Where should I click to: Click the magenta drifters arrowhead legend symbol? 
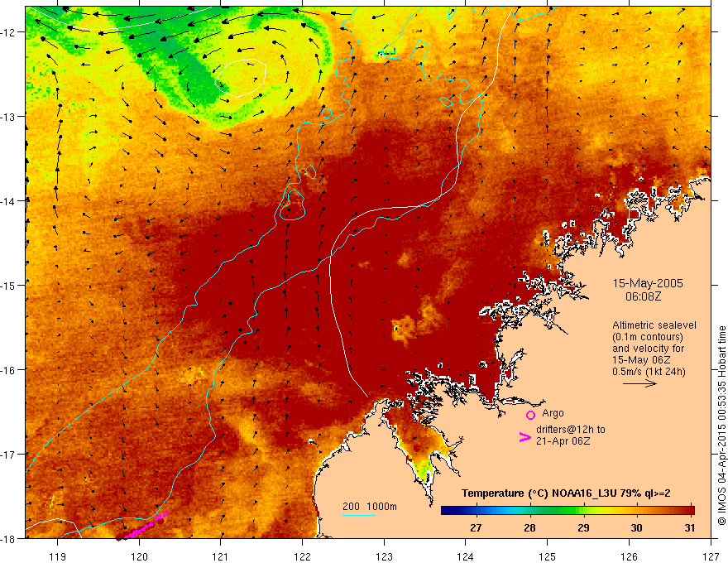coord(524,436)
